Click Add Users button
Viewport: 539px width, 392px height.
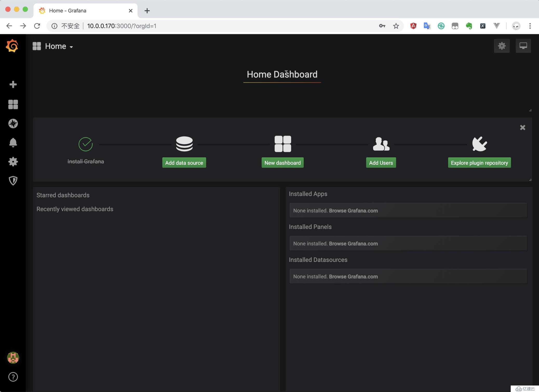click(381, 163)
